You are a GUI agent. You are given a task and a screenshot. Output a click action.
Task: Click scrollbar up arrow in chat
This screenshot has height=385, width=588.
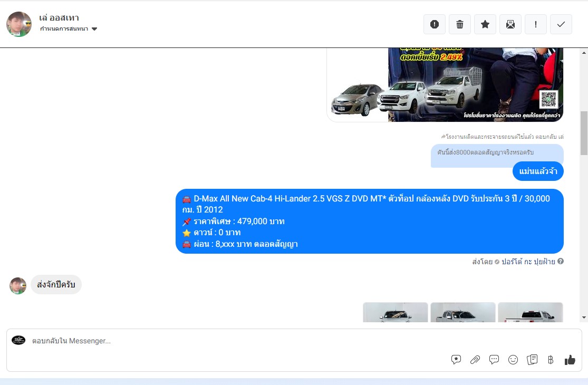coord(584,53)
